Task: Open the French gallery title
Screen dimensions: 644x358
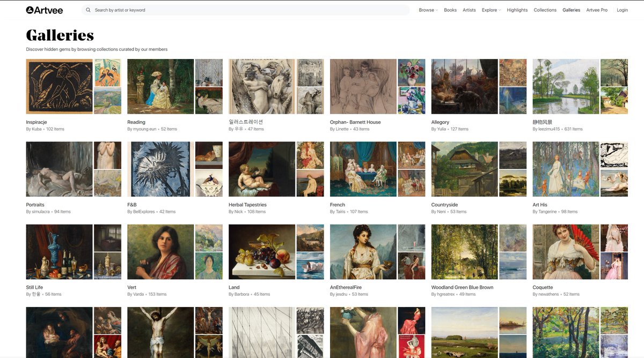Action: point(338,205)
